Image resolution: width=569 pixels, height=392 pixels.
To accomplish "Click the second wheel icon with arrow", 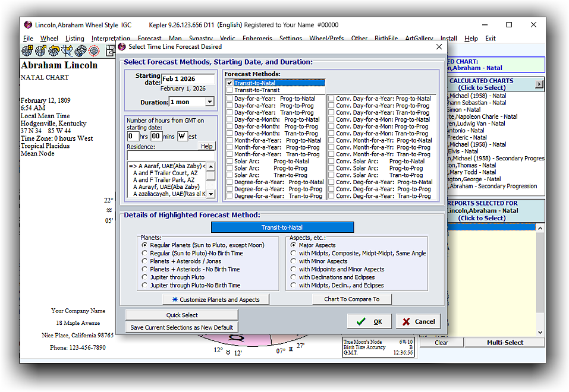I will coord(41,51).
